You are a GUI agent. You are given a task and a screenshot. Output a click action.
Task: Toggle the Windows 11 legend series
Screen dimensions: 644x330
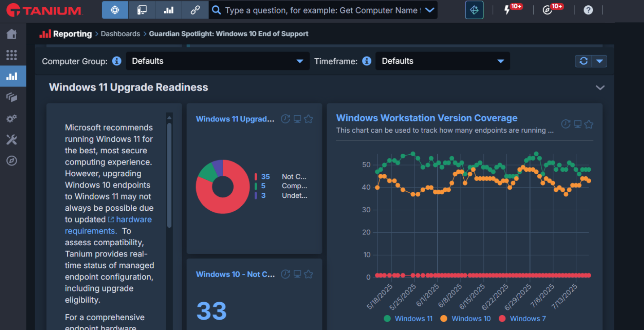click(408, 319)
